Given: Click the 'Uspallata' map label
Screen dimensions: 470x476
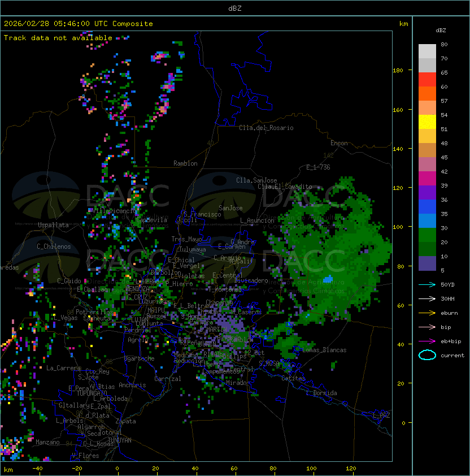Looking at the screenshot, I should tap(53, 225).
